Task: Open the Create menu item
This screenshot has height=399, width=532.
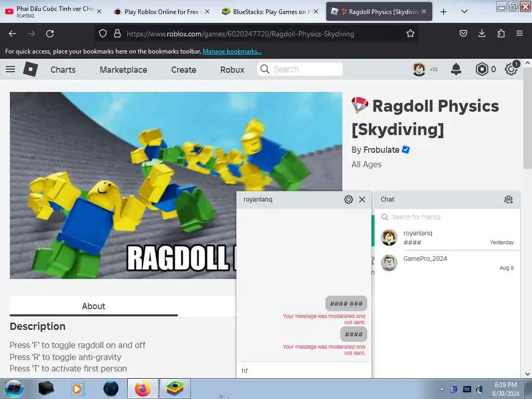Action: point(183,70)
